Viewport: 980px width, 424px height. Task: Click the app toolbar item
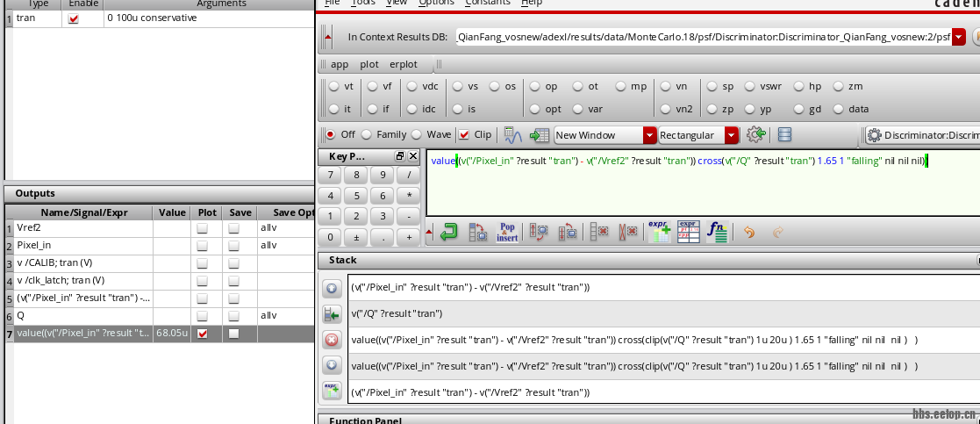click(340, 64)
